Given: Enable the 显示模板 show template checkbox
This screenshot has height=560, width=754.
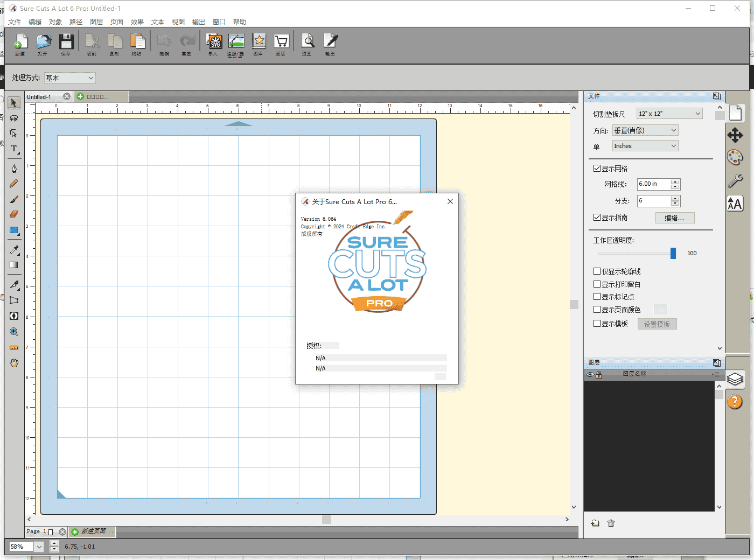Looking at the screenshot, I should point(597,324).
